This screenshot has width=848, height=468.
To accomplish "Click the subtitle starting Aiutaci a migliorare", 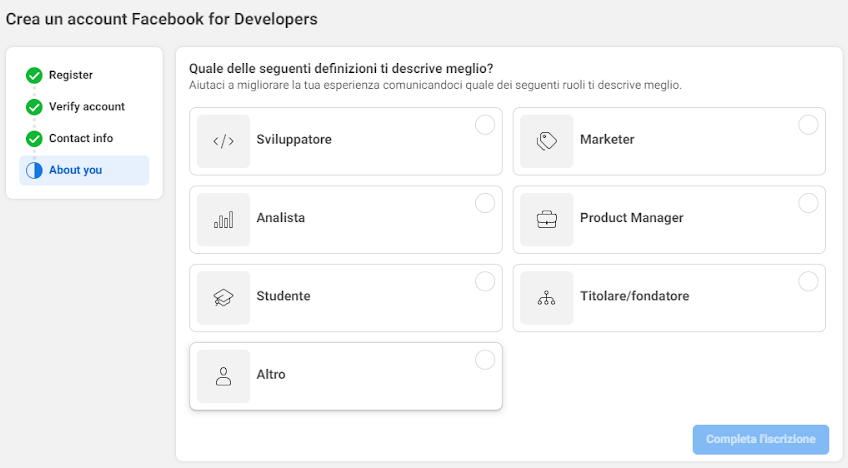I will [x=435, y=85].
